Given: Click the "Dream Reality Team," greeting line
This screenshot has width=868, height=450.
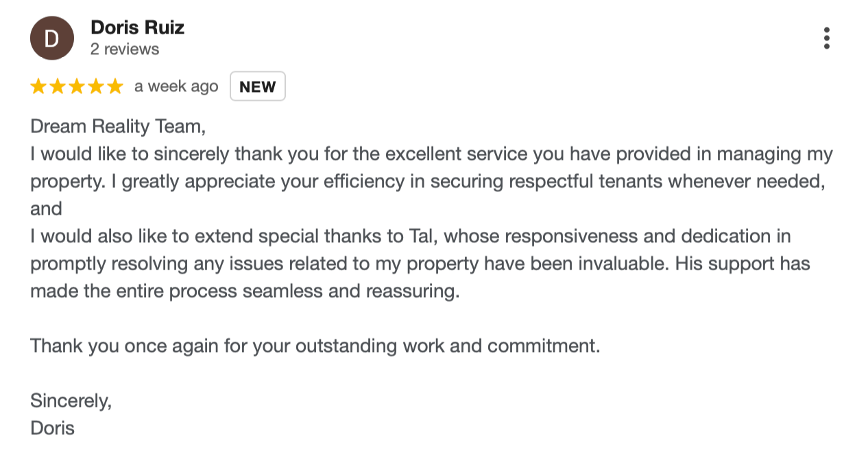Looking at the screenshot, I should coord(118,126).
